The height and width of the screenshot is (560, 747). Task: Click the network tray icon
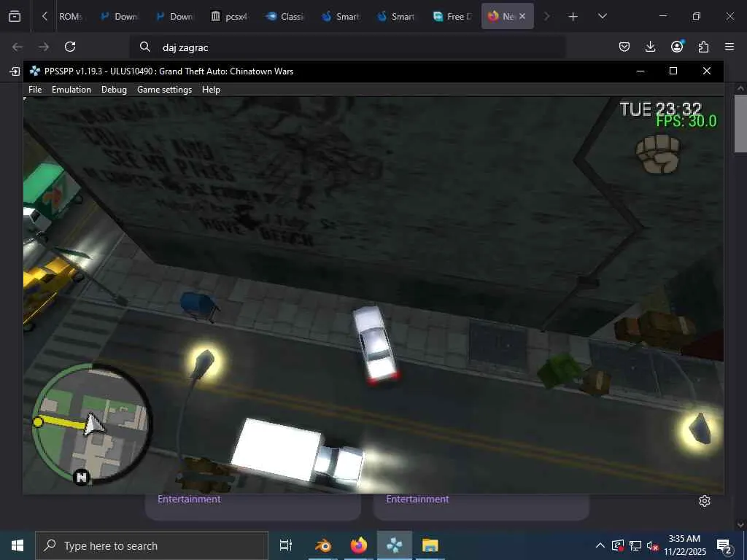635,545
